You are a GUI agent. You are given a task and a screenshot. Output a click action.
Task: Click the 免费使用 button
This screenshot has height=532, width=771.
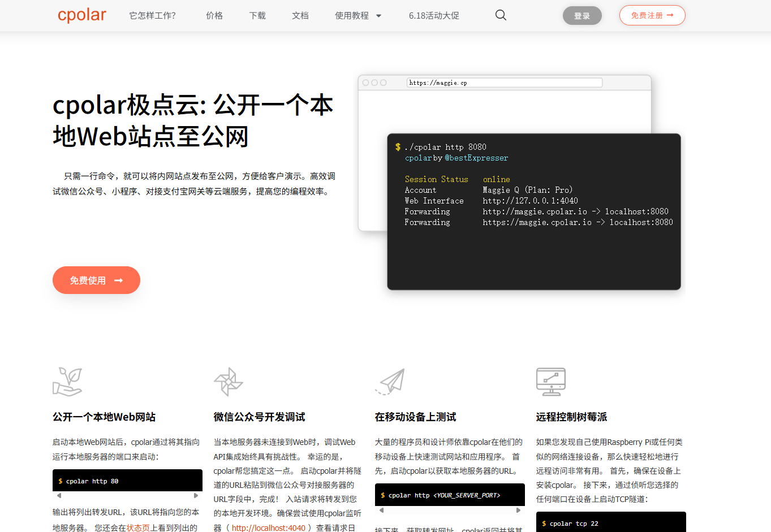coord(96,280)
